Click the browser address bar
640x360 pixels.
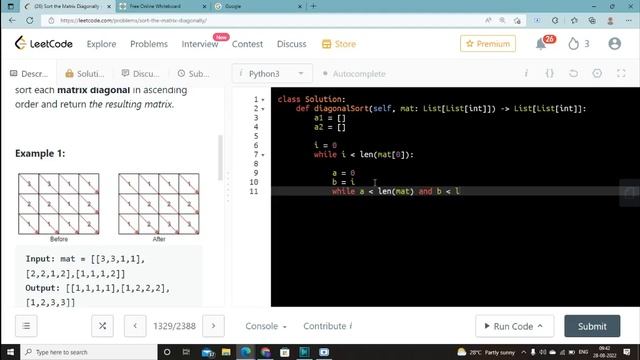tap(261, 20)
